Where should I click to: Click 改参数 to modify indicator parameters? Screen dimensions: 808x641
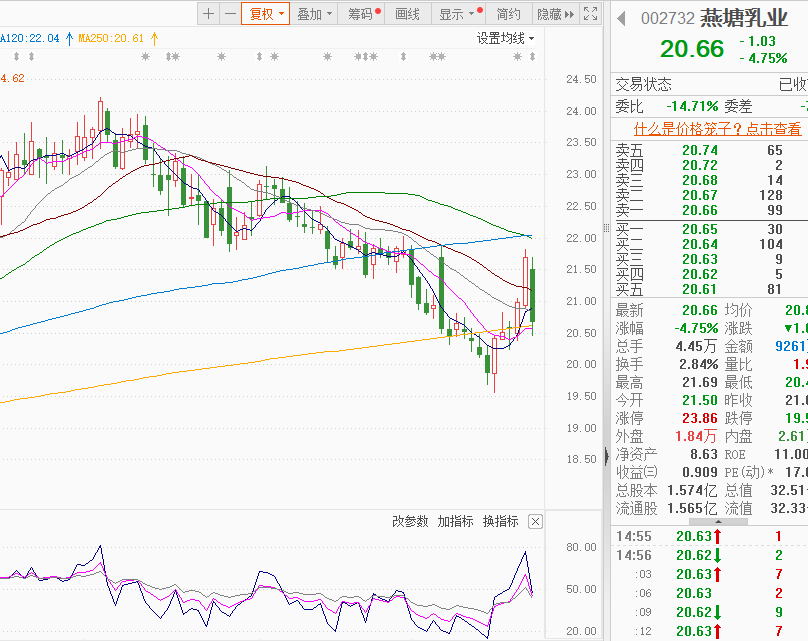click(410, 521)
